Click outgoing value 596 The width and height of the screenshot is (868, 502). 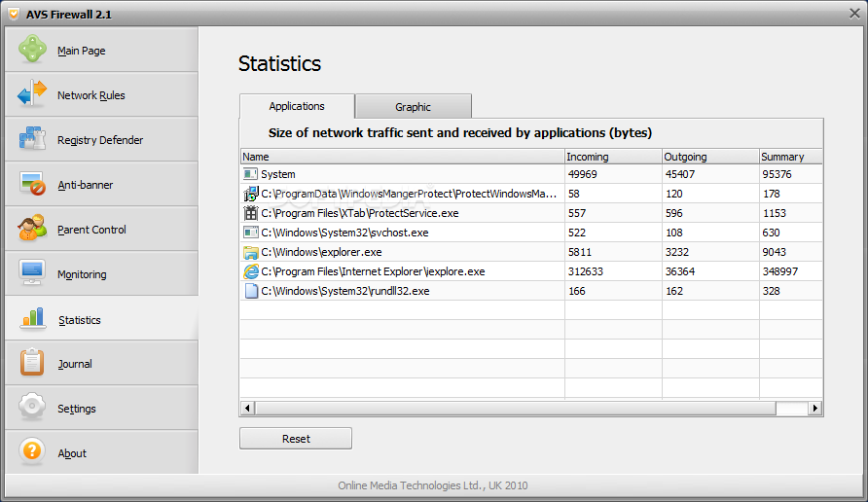tap(673, 213)
